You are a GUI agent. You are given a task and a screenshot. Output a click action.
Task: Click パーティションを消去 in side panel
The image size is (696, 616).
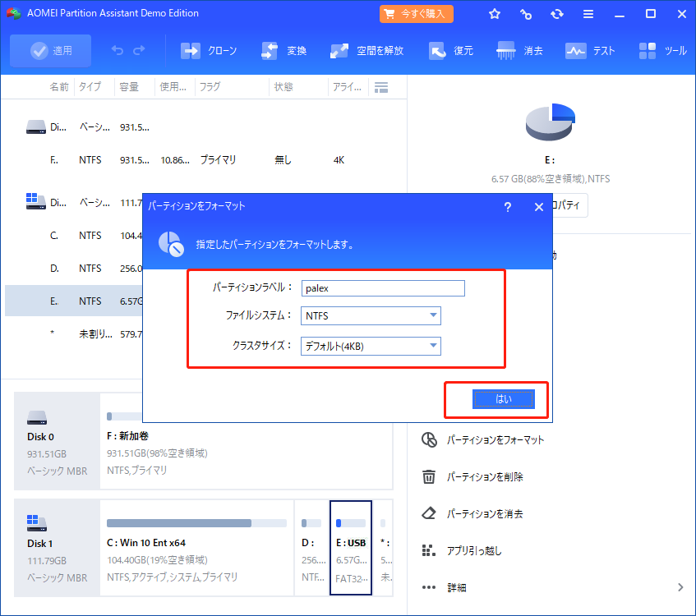click(x=485, y=514)
